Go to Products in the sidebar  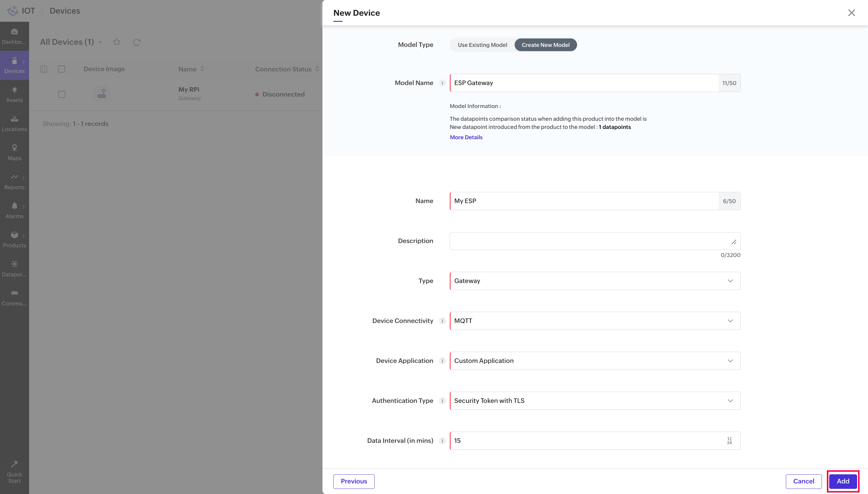point(14,239)
